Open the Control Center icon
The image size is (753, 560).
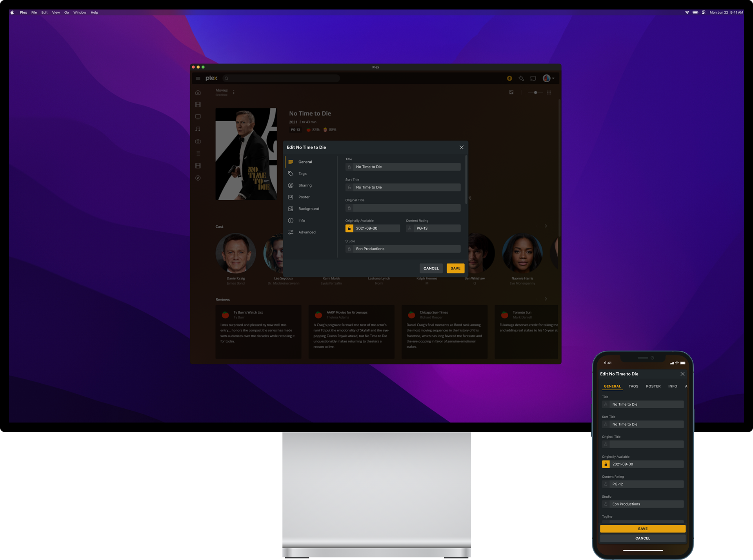pos(704,13)
